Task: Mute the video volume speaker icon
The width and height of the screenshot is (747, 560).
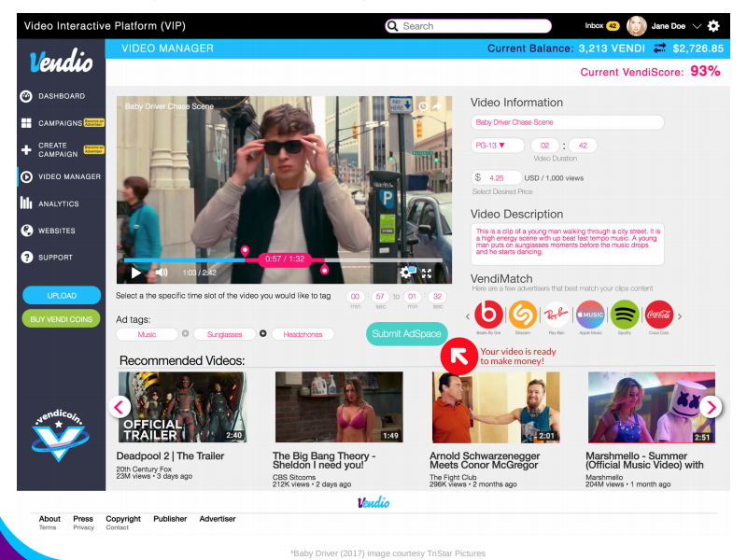Action: [x=162, y=273]
